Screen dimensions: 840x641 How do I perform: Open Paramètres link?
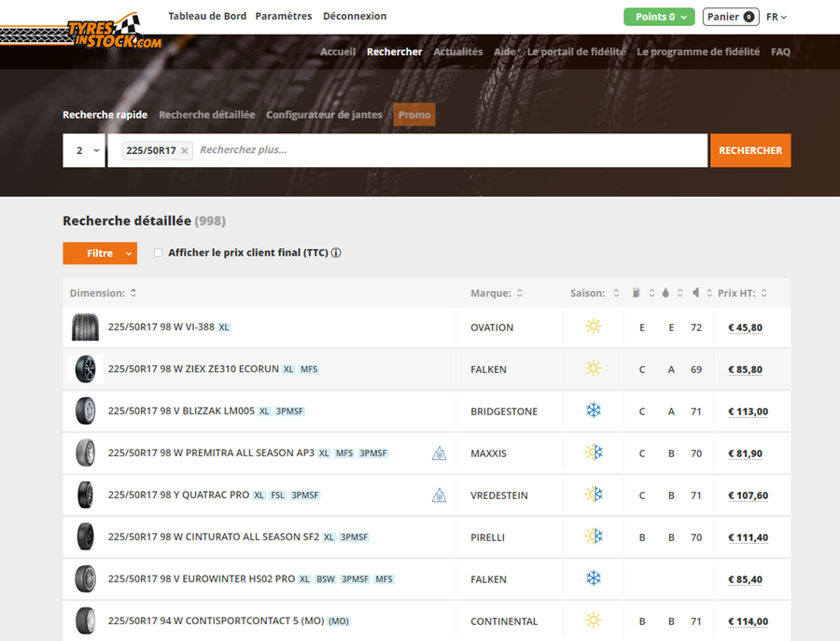pos(284,16)
